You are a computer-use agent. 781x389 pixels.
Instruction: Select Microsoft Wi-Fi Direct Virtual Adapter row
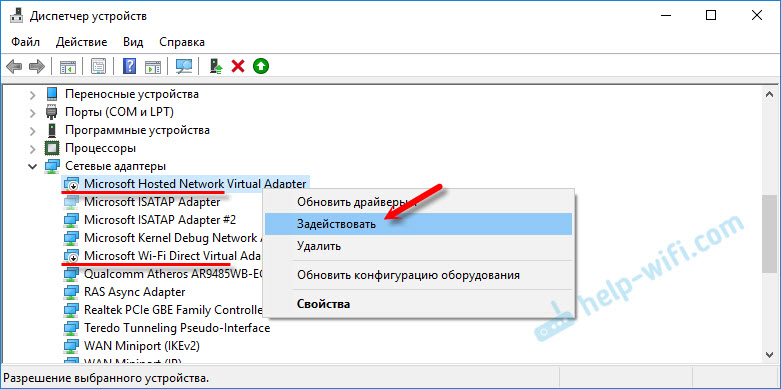173,256
